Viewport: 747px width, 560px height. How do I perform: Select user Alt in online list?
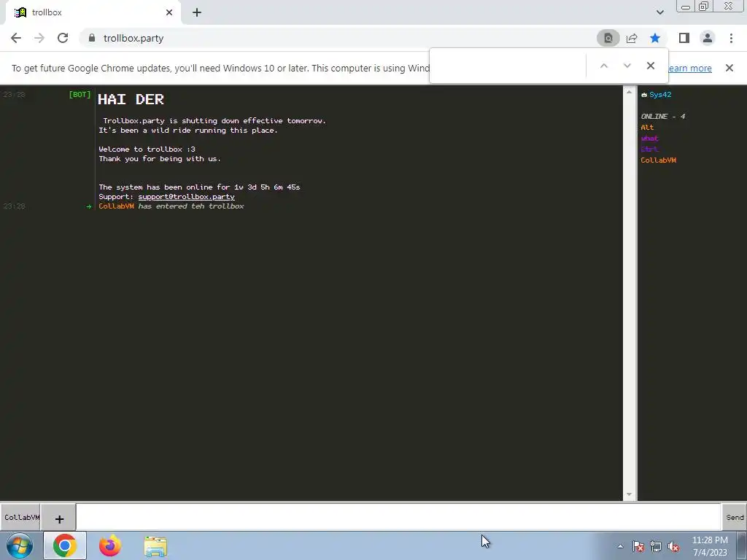647,127
